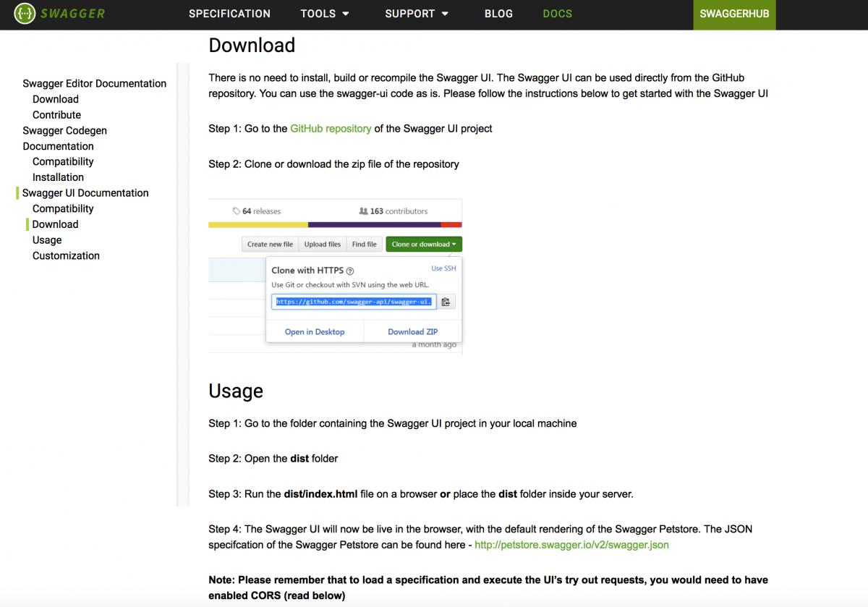Screen dimensions: 868x607
Task: Click the tag icon next to 64 releases
Action: pyautogui.click(x=236, y=211)
